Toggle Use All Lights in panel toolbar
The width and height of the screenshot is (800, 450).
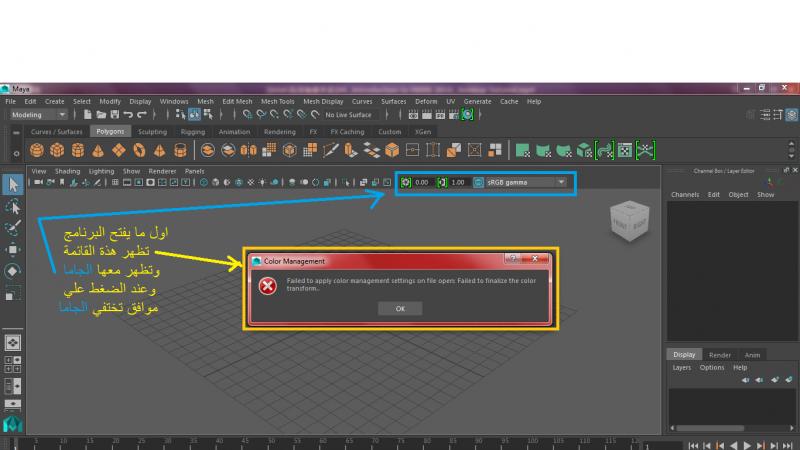(x=262, y=182)
